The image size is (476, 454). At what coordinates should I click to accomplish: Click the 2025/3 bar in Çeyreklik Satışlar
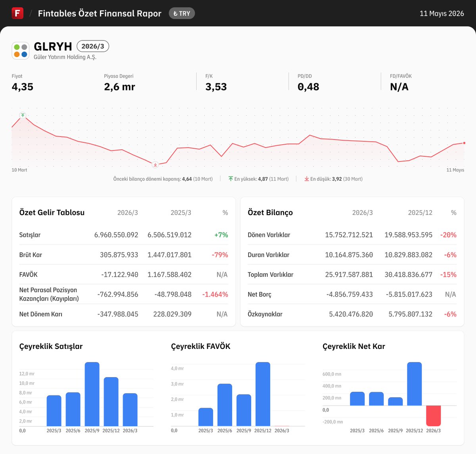coord(54,411)
